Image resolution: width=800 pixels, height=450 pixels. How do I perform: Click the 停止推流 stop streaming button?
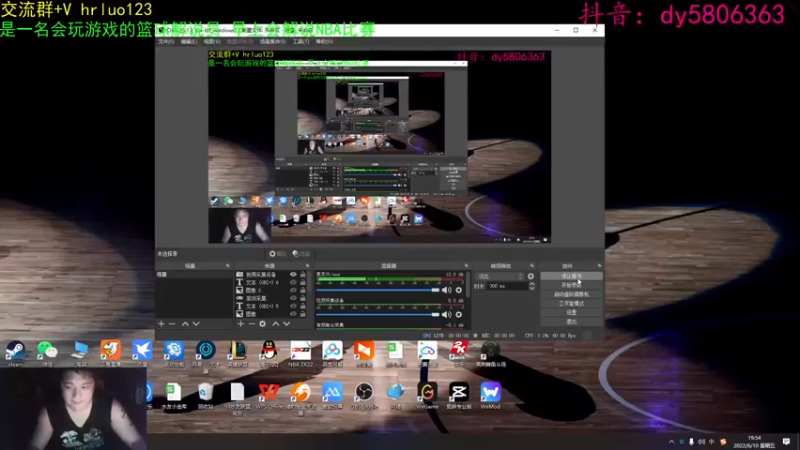(x=571, y=276)
